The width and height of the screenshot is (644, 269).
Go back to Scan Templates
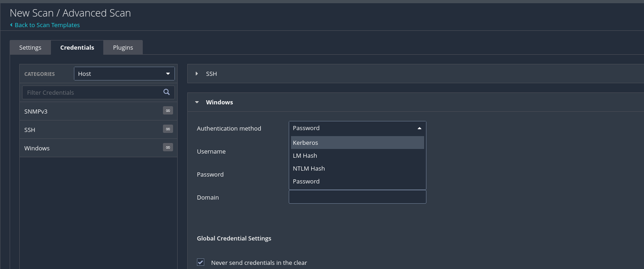[47, 25]
